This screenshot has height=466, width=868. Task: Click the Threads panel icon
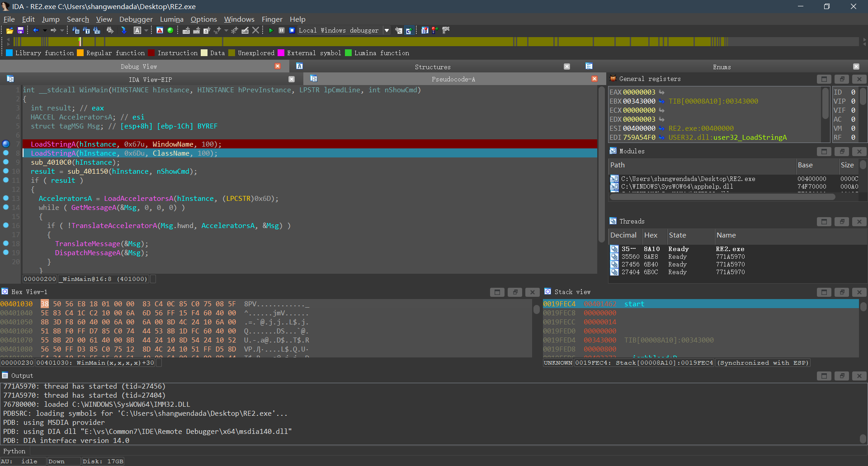pyautogui.click(x=613, y=221)
